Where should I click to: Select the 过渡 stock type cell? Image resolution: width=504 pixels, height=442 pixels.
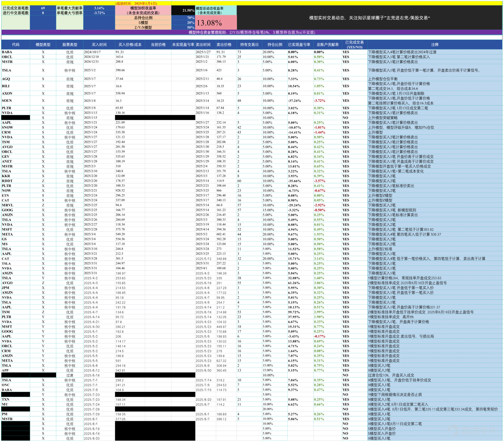point(70,375)
